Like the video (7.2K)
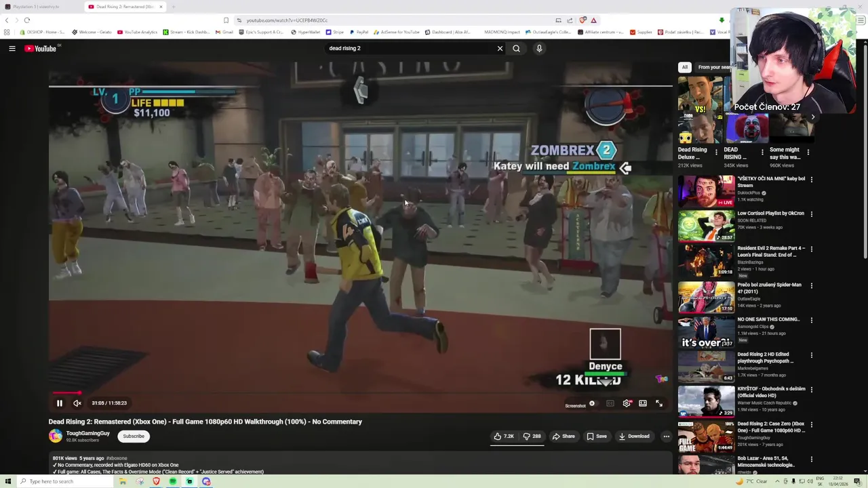 (x=504, y=436)
